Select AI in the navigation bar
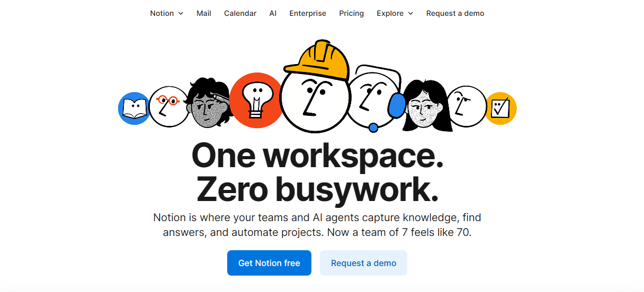Screen dimensions: 644x292 [273, 13]
